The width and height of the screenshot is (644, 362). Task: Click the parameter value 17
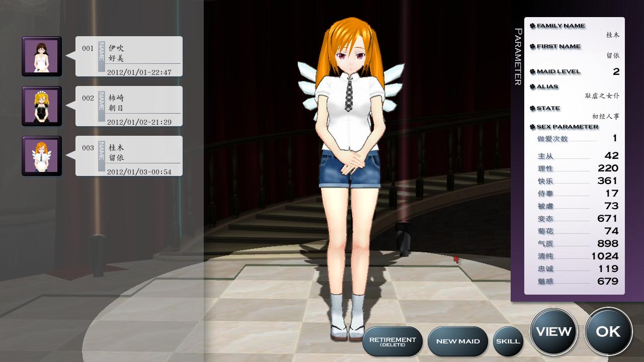pyautogui.click(x=612, y=193)
